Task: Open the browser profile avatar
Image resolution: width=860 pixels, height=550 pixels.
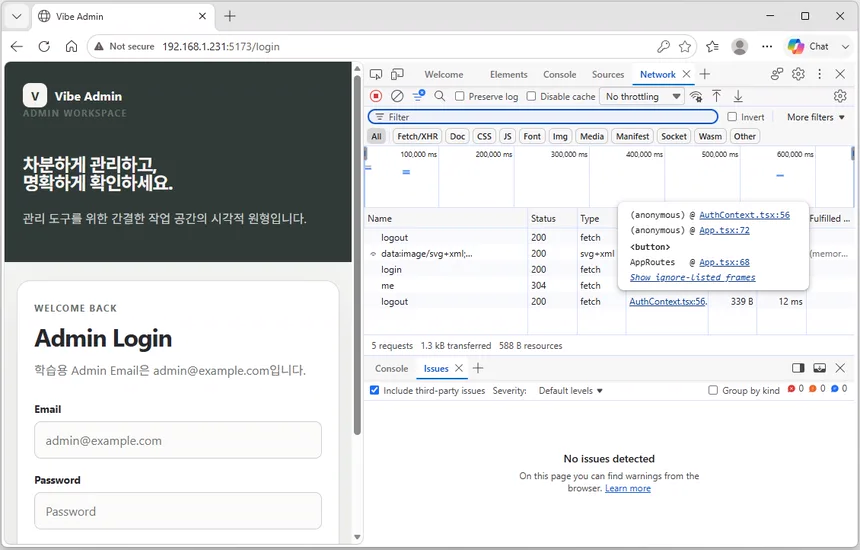Action: click(x=739, y=47)
